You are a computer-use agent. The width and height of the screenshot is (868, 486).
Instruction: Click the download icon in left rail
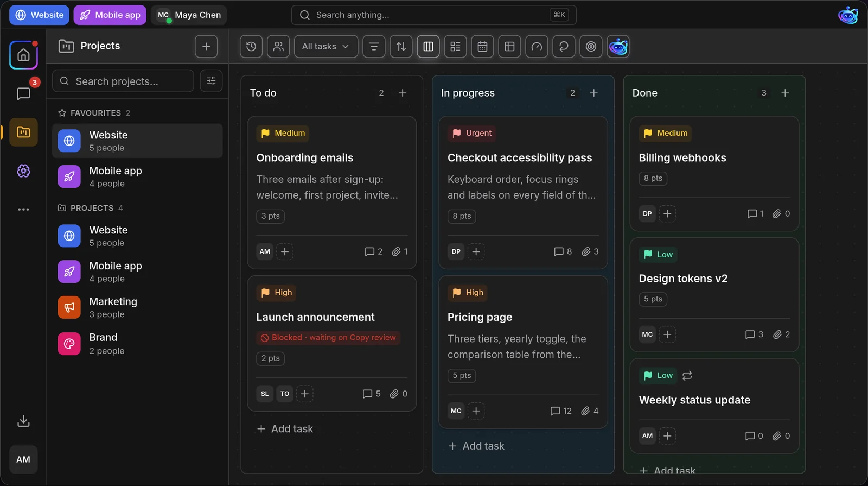pos(23,421)
